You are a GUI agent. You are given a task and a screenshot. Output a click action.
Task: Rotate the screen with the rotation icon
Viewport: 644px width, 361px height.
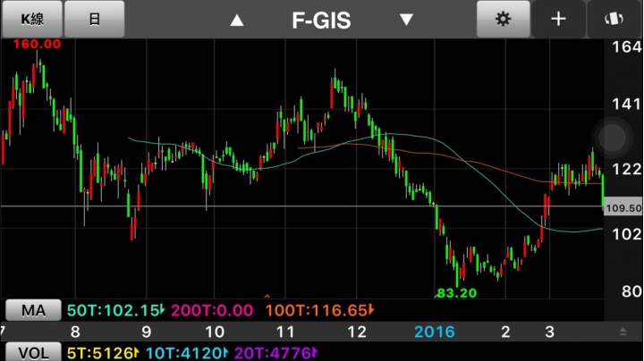click(614, 19)
